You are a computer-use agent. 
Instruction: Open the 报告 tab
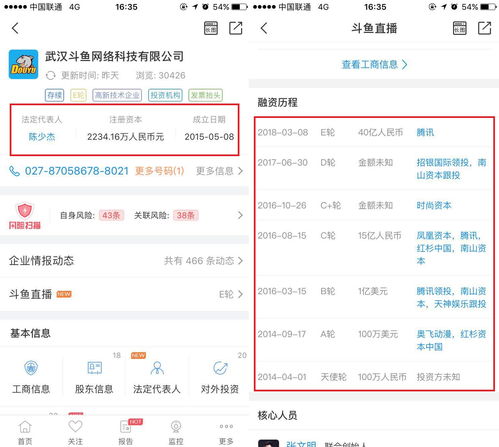click(126, 433)
